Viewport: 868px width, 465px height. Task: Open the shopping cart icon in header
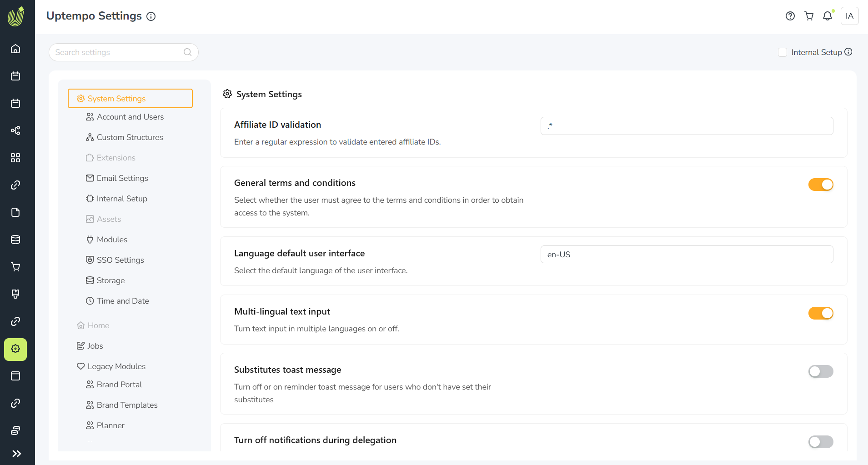(x=809, y=16)
